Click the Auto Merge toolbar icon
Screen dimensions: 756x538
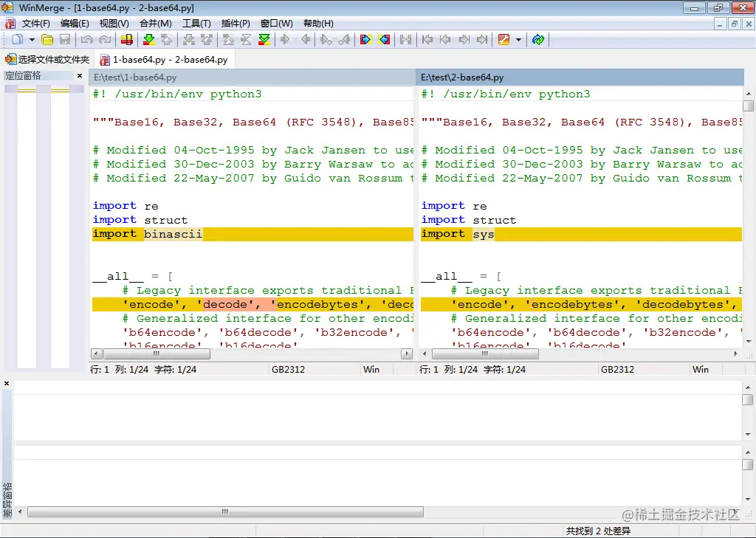click(405, 40)
